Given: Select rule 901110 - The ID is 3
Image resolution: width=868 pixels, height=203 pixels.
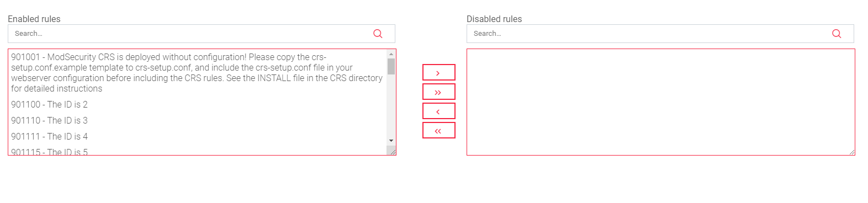Looking at the screenshot, I should tap(198, 120).
